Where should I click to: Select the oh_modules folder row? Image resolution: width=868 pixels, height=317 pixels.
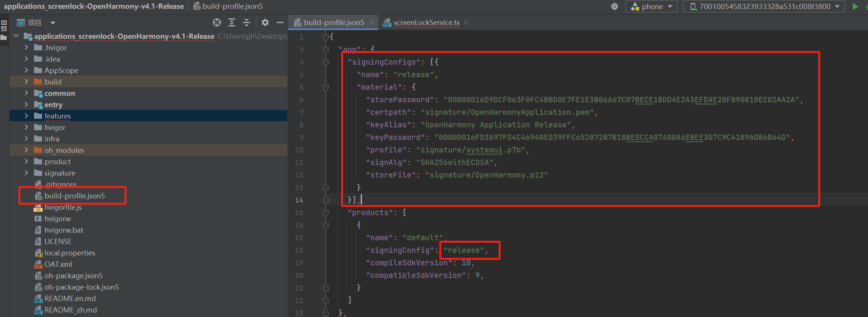coord(148,150)
